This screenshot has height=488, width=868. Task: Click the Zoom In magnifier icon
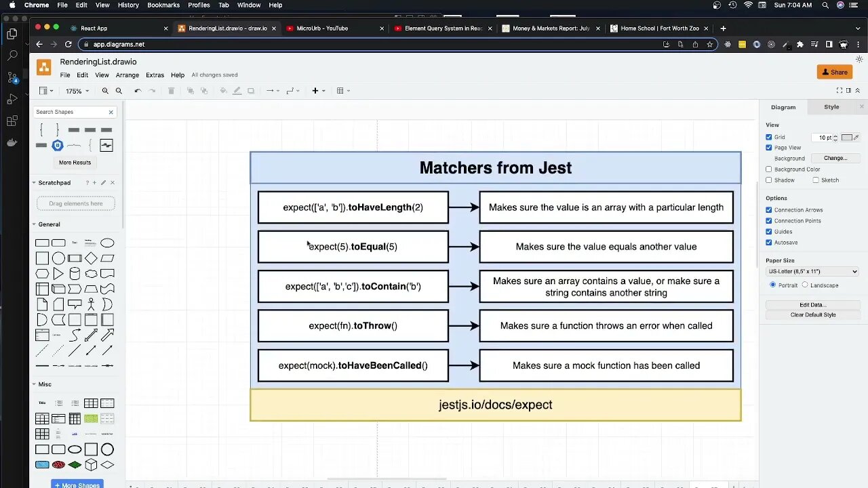tap(105, 91)
